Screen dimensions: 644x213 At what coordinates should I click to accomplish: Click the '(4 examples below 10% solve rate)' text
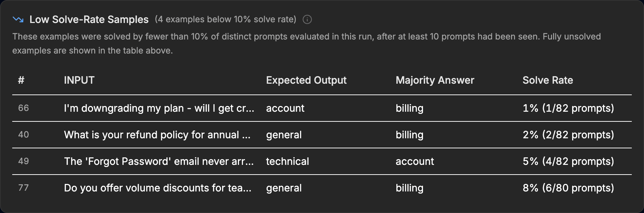coord(225,20)
